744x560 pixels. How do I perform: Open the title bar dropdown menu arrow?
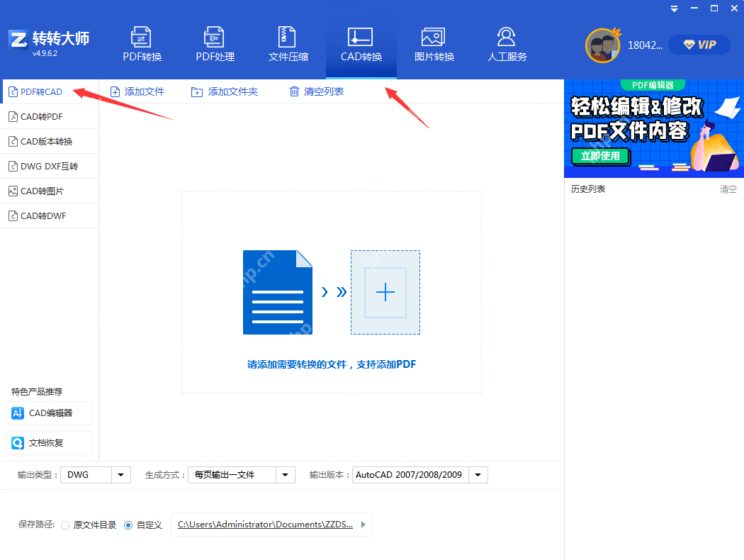point(674,9)
